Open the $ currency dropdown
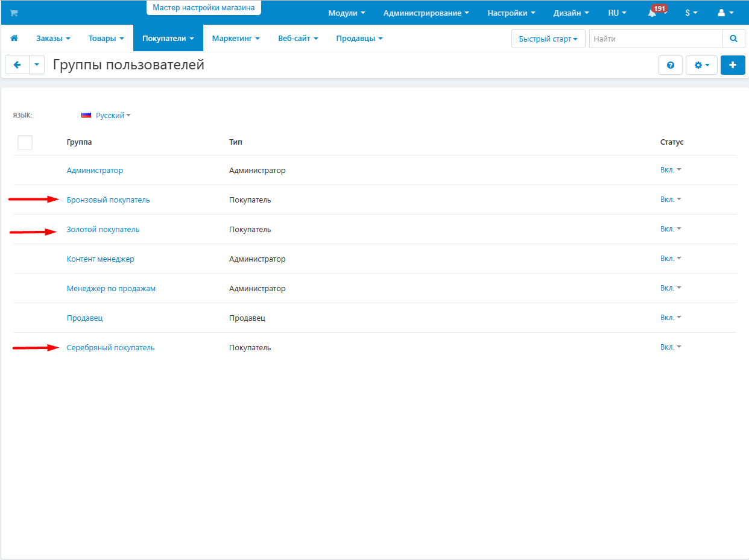The width and height of the screenshot is (749, 560). point(691,13)
